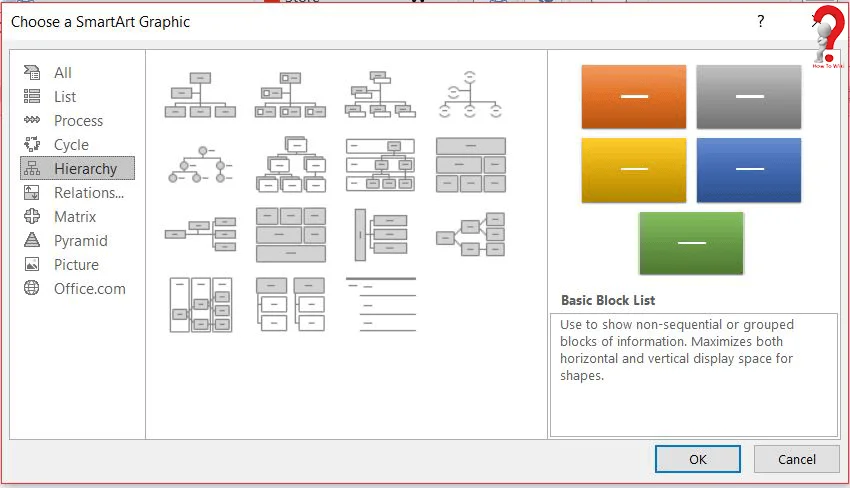Choose the Horizontal Organization Chart layout
The width and height of the screenshot is (850, 488).
(201, 234)
